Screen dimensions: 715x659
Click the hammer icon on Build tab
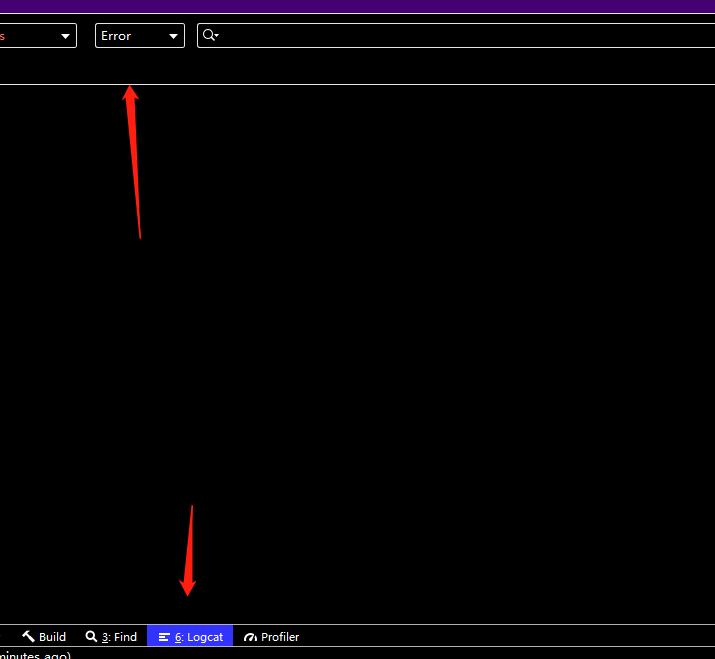tap(28, 636)
